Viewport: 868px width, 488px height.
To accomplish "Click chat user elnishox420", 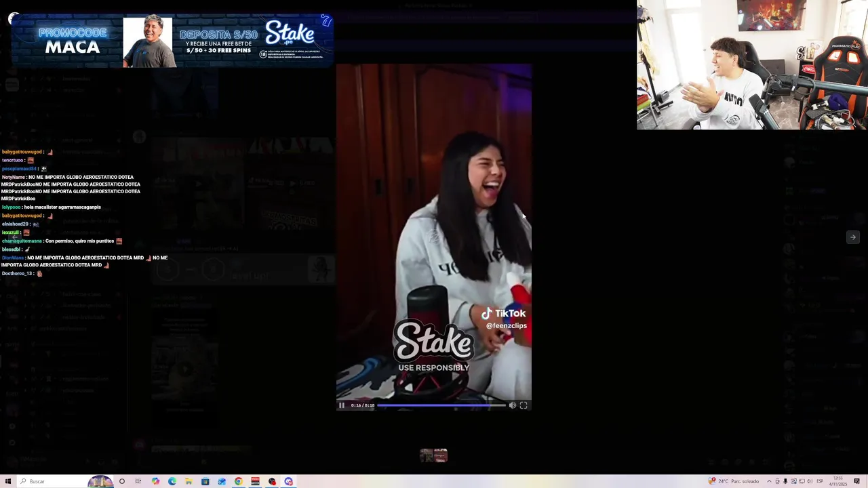I will coord(15,224).
